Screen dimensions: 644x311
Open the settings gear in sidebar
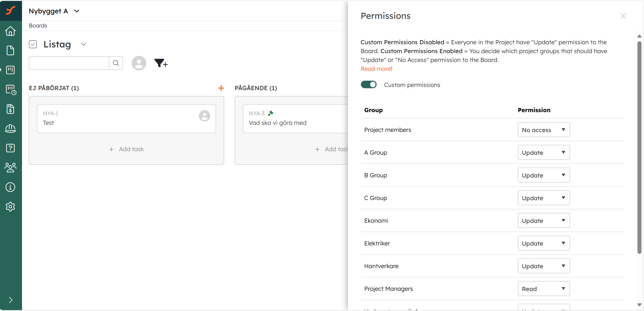click(10, 207)
